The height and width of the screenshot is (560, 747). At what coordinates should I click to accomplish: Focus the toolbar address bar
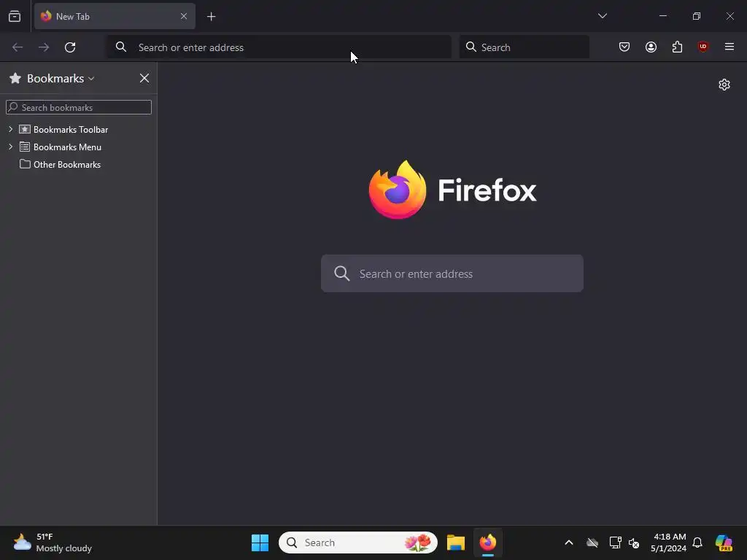[x=279, y=47]
